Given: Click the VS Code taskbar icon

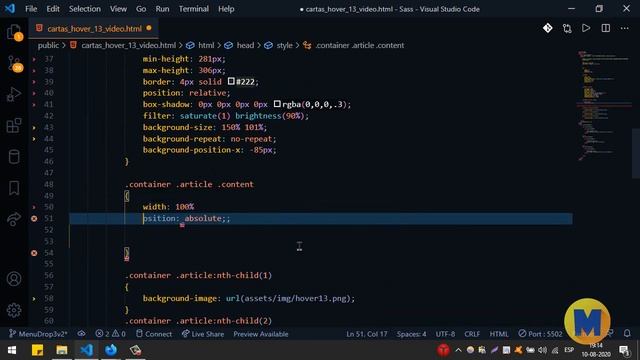Looking at the screenshot, I should click(87, 350).
